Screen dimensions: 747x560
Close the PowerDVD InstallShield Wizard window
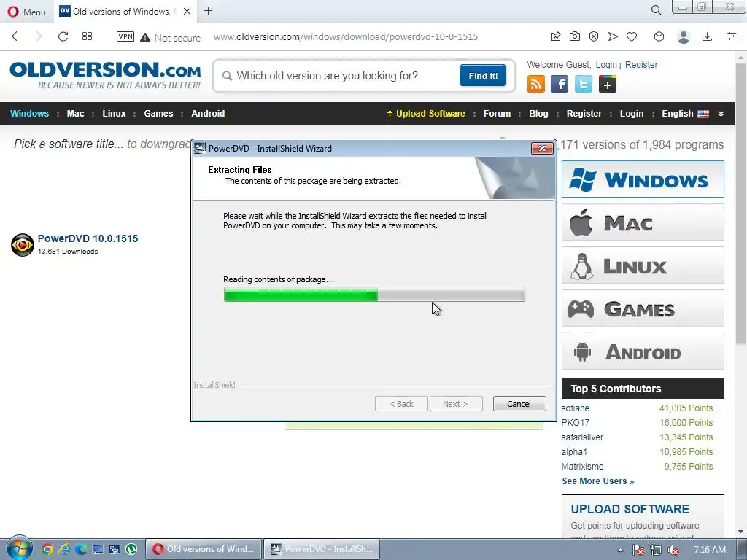(x=542, y=148)
